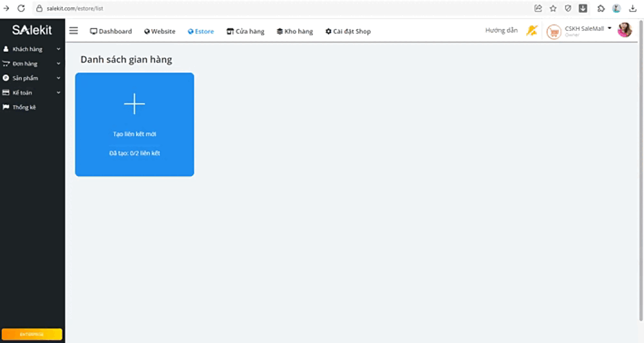
Task: Open Cài đặt Shop settings
Action: pyautogui.click(x=348, y=32)
